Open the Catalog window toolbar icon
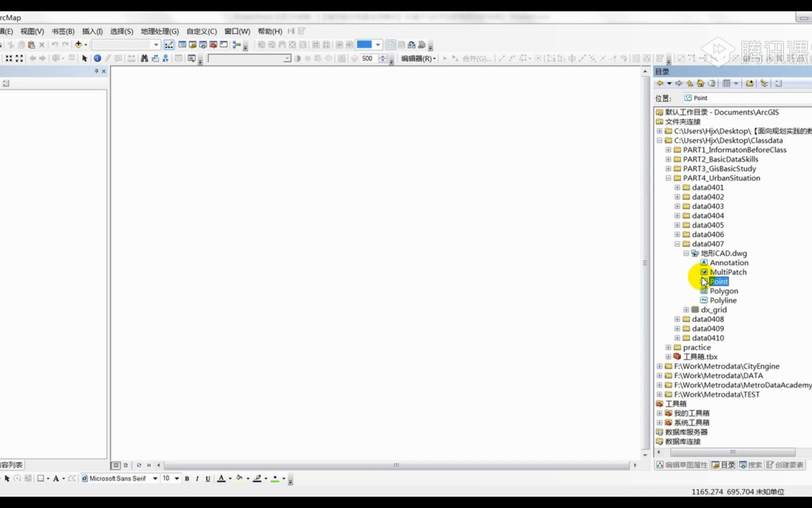The image size is (812, 508). [193, 45]
